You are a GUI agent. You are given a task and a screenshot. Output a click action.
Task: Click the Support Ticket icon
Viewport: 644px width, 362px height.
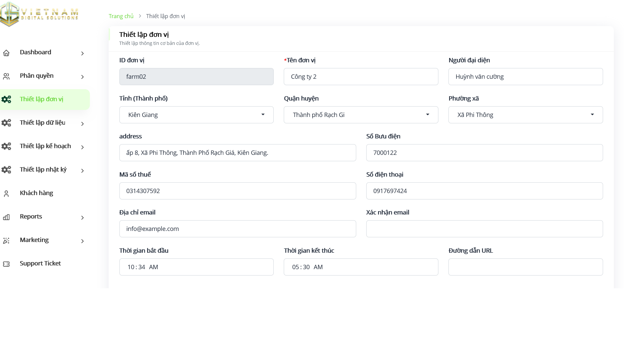coord(6,264)
